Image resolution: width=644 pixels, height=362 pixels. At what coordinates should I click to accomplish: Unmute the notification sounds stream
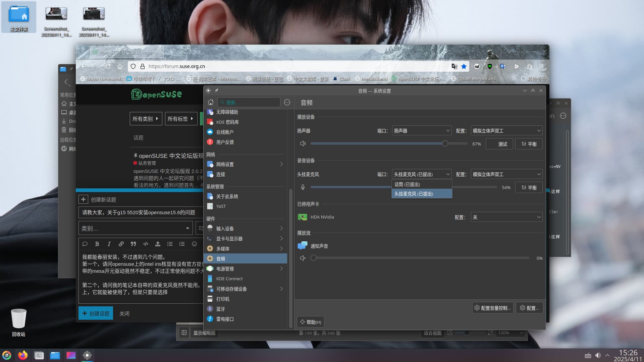tap(303, 258)
